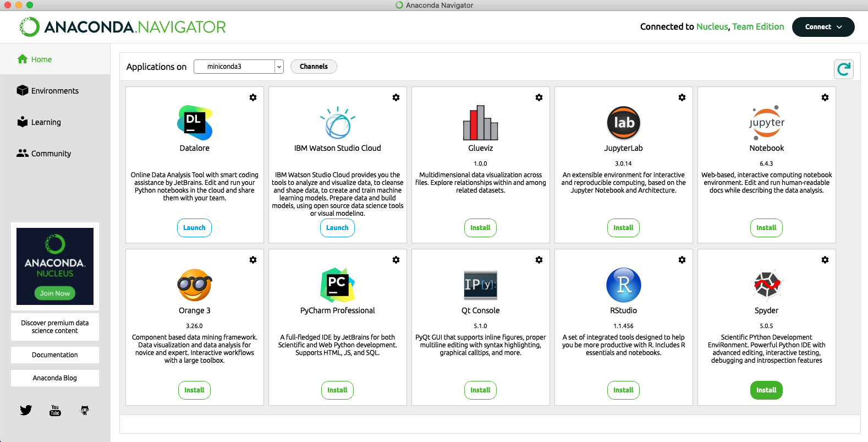Click the refresh applications icon
This screenshot has height=442, width=868.
843,69
